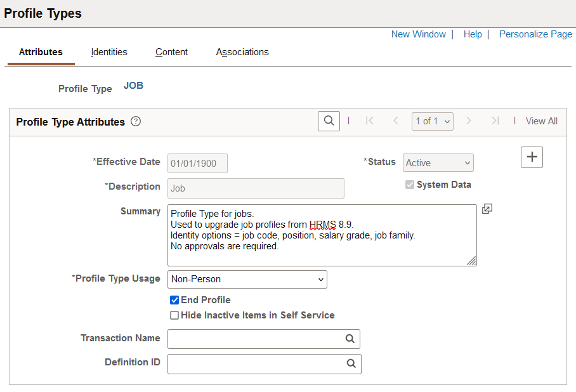576x392 pixels.
Task: Open the 1 of 1 row selector dropdown
Action: pyautogui.click(x=432, y=121)
